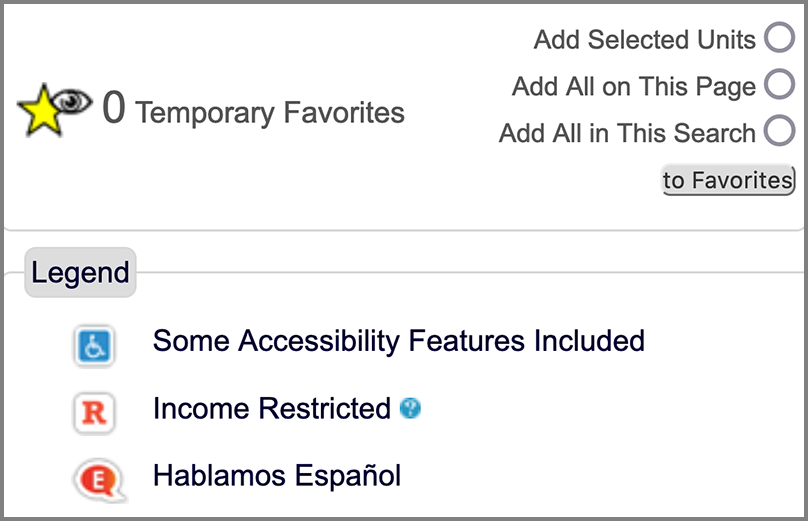Click the Add All on This Page label
This screenshot has width=808, height=521.
pos(634,86)
